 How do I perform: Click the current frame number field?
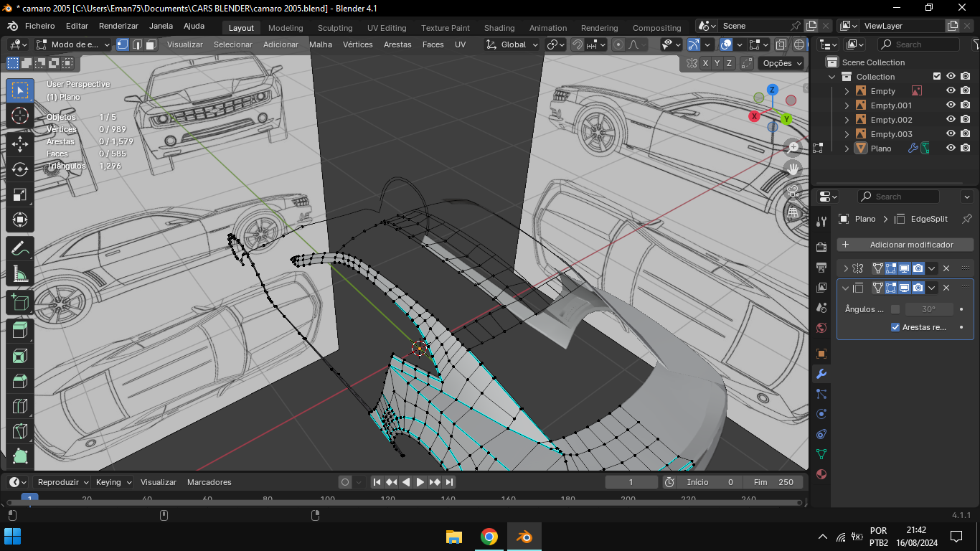click(631, 482)
